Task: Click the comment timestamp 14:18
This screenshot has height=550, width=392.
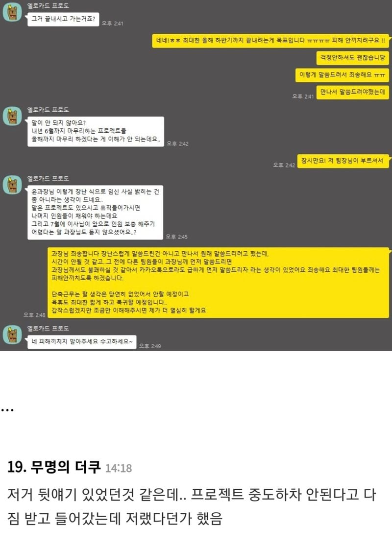Action: 119,468
